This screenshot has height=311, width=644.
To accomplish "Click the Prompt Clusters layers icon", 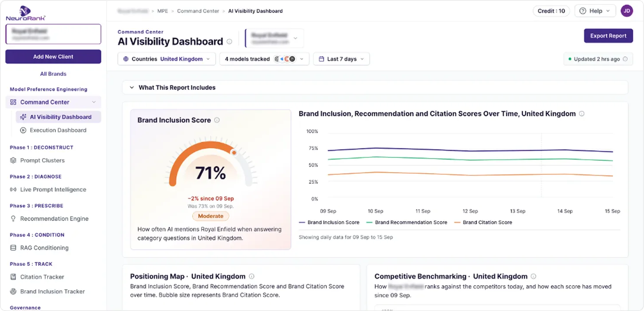I will point(13,160).
